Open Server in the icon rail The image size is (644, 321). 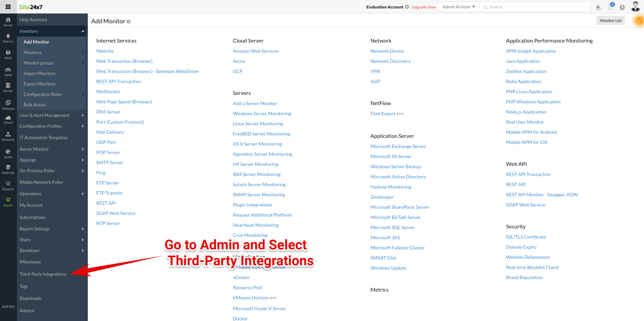8,88
